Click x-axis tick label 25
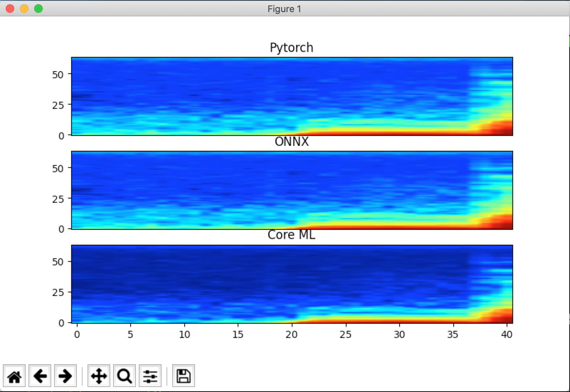570x392 pixels. [345, 334]
